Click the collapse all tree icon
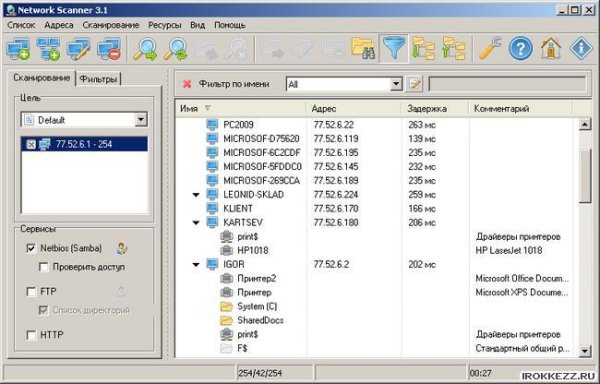Image resolution: width=600 pixels, height=384 pixels. [x=453, y=49]
